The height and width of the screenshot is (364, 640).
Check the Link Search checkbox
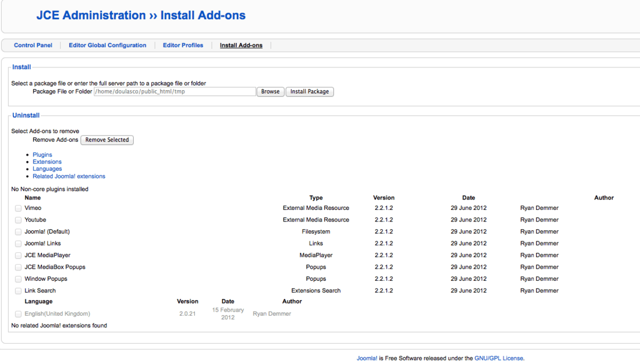click(x=18, y=291)
